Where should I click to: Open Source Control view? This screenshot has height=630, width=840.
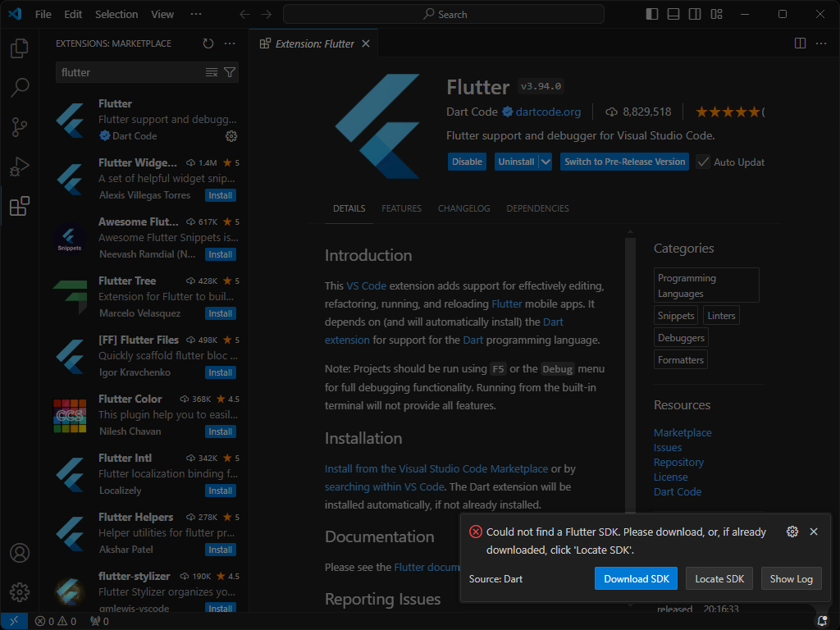tap(20, 127)
